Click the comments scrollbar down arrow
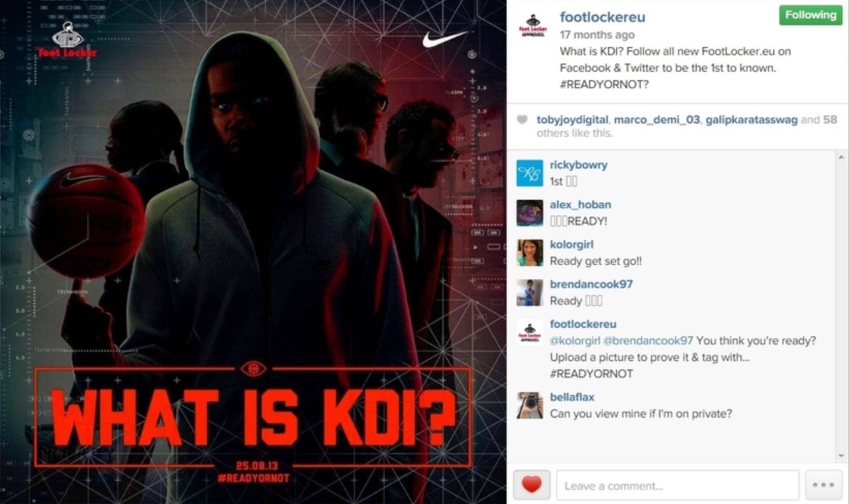 point(841,456)
